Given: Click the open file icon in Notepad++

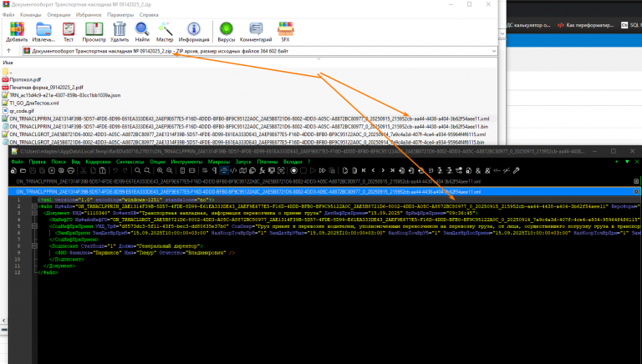Looking at the screenshot, I should pos(23,170).
